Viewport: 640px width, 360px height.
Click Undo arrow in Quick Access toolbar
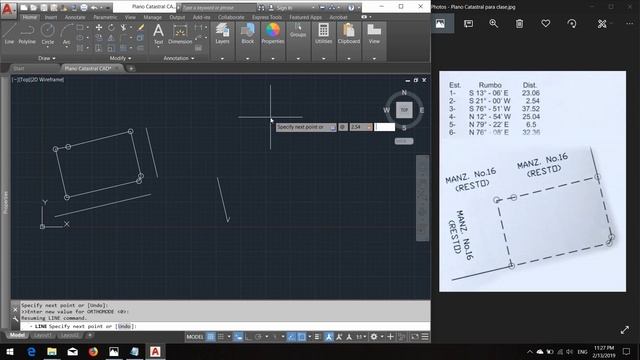pos(94,7)
